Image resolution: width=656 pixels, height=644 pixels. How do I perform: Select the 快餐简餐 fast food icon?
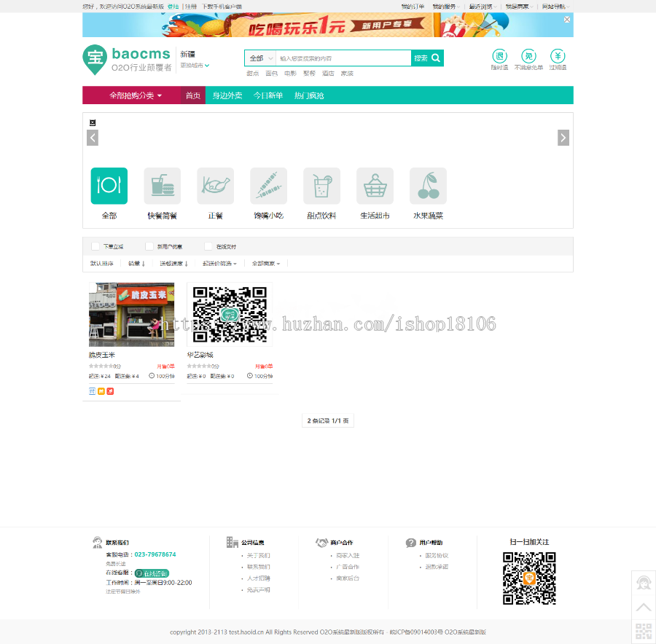pos(163,186)
